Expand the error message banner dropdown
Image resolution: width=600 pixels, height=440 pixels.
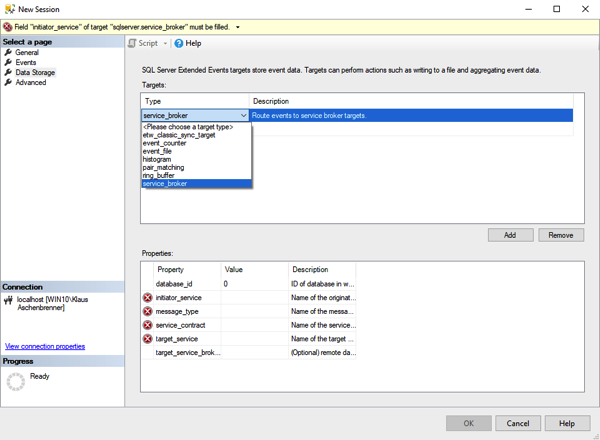click(x=238, y=27)
